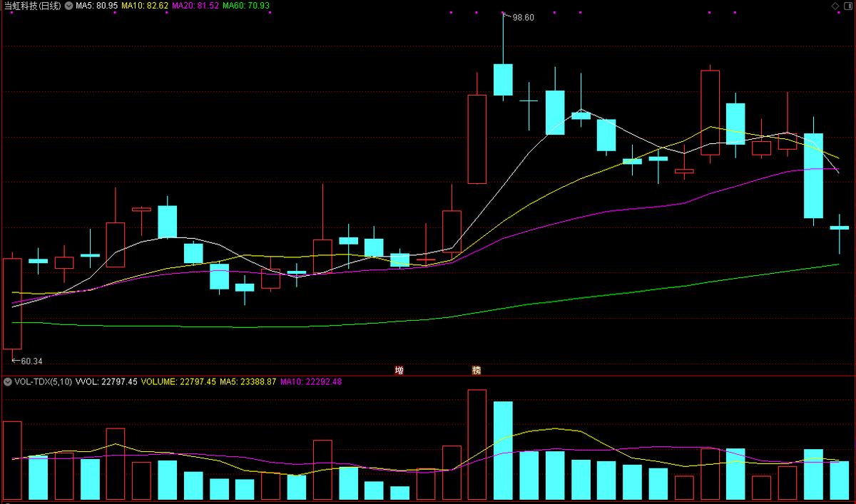Image resolution: width=856 pixels, height=504 pixels.
Task: Click the 60.34 low price label
Action: (x=31, y=361)
